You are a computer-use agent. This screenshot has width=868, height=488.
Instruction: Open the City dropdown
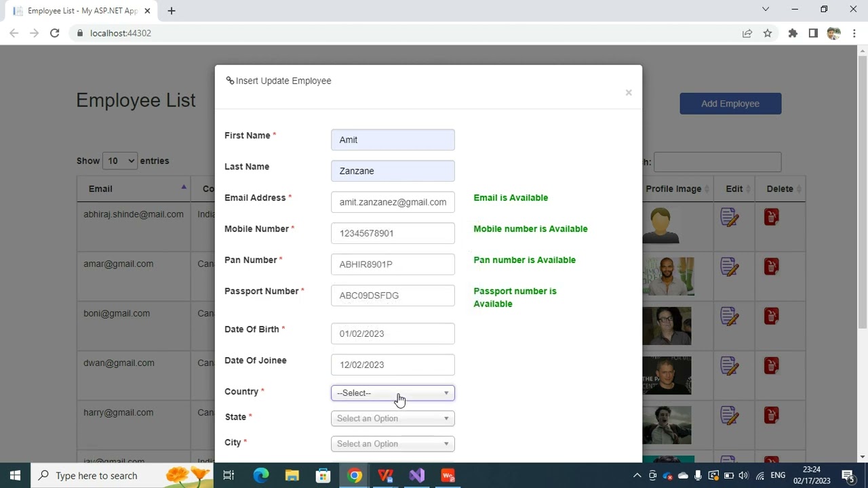coord(393,444)
